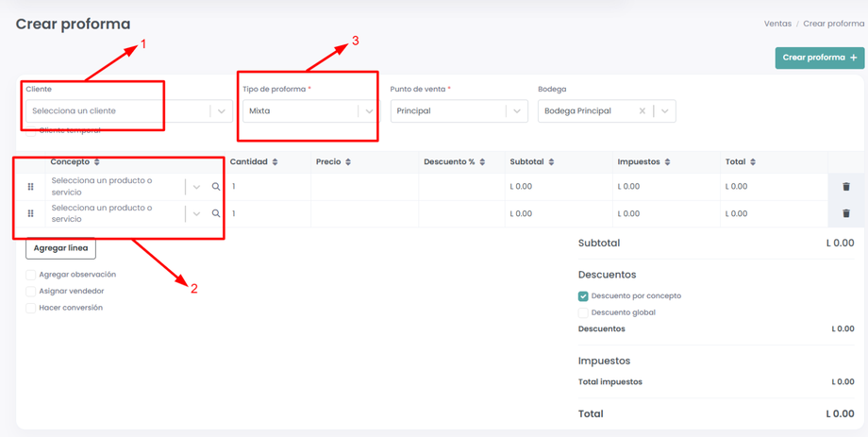Clear Bodega Principal selection with X
The image size is (868, 437).
[643, 111]
